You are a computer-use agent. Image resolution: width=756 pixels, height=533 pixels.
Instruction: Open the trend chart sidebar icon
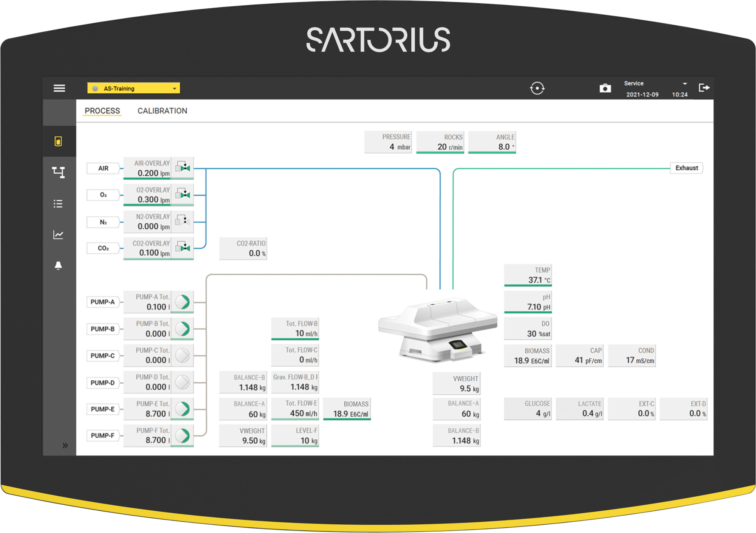pos(58,235)
